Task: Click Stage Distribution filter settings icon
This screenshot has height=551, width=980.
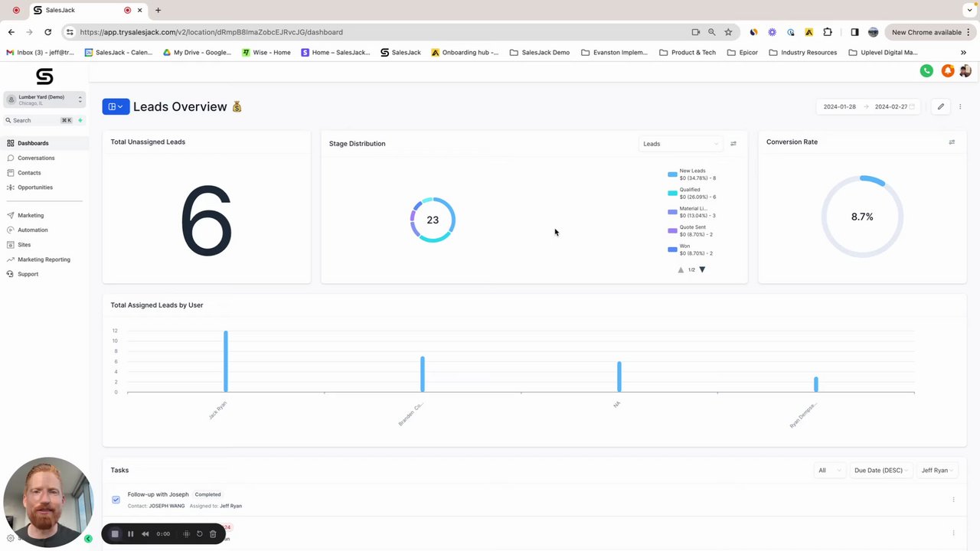Action: click(x=733, y=144)
